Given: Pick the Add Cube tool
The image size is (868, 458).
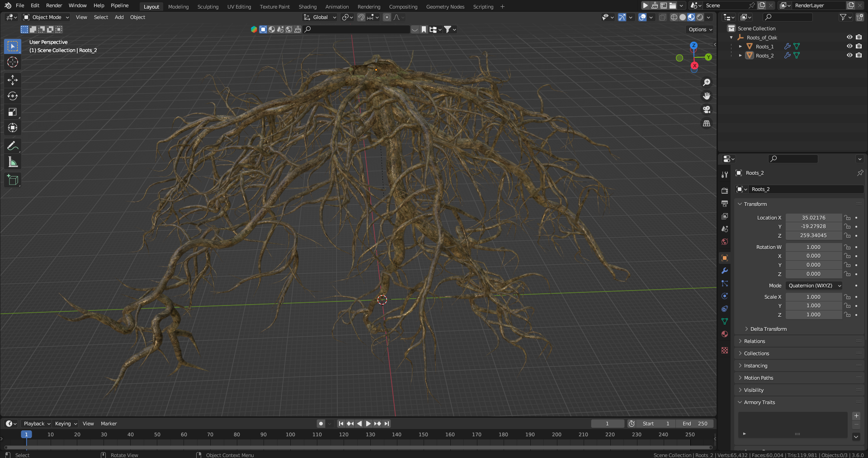Looking at the screenshot, I should coord(13,180).
